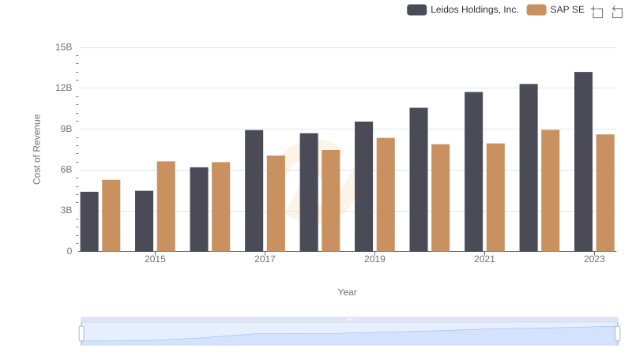Grab the right handle of the zoom slider
Screen dimensions: 632x364
(617, 334)
